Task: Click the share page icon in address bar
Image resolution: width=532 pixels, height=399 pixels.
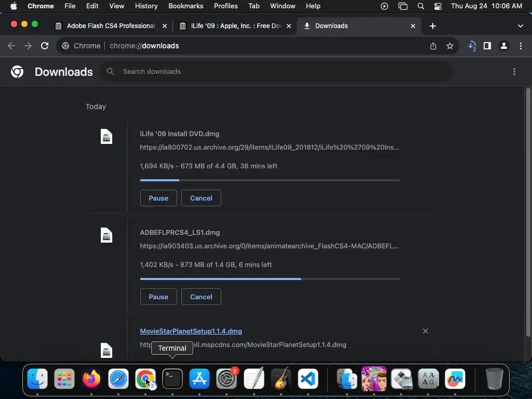Action: click(433, 46)
